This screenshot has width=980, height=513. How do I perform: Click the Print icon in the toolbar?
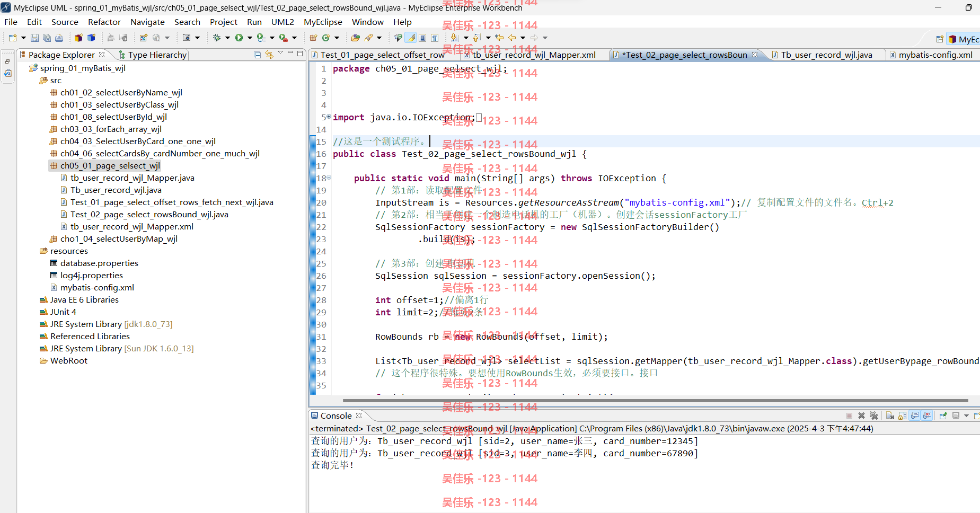click(59, 38)
